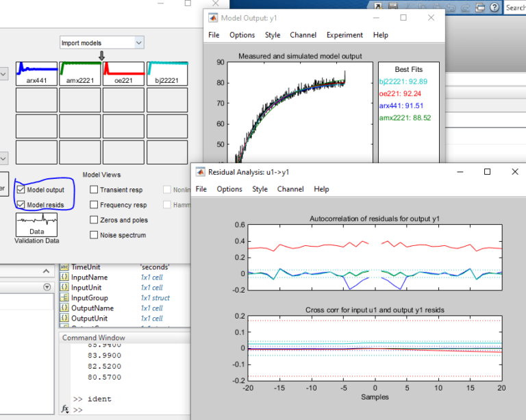Open Experiment menu in Model Output window
526x420 pixels.
click(345, 35)
